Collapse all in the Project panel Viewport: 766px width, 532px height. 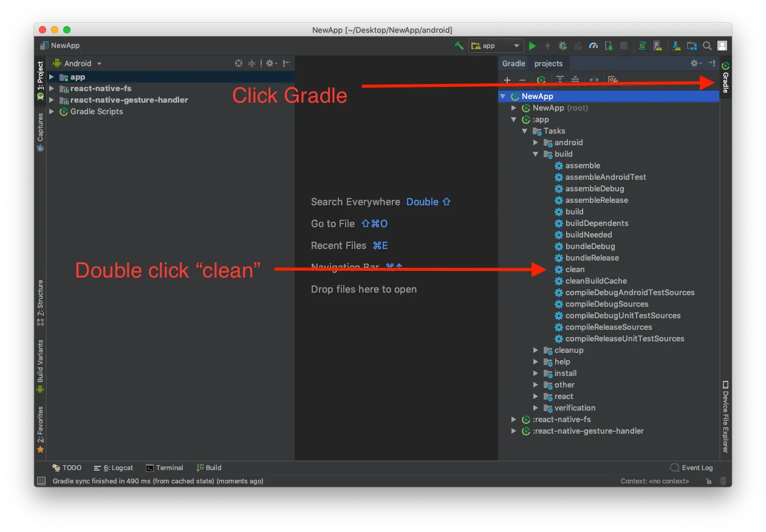(251, 63)
